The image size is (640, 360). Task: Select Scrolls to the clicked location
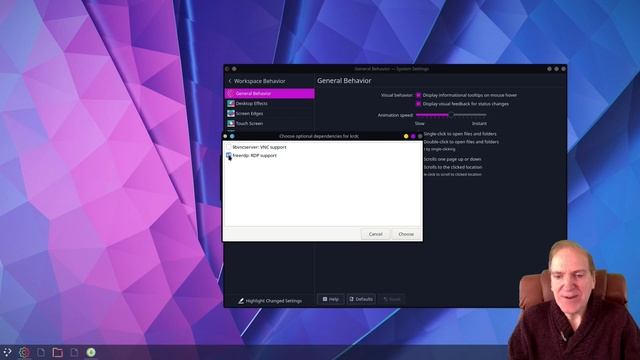coord(453,167)
